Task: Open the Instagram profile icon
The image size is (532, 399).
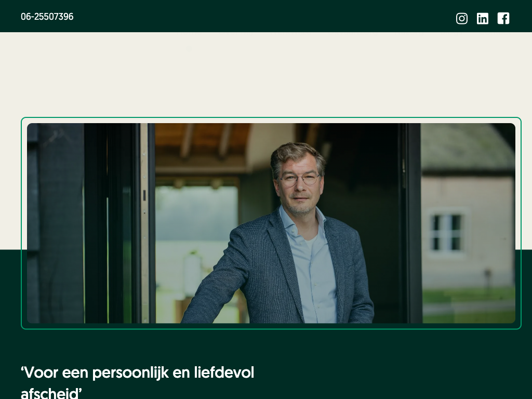Action: [461, 18]
